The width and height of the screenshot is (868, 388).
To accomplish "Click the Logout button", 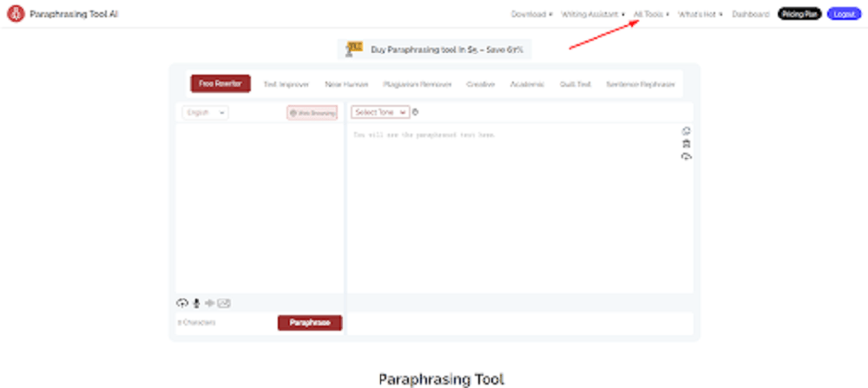I will [x=844, y=14].
